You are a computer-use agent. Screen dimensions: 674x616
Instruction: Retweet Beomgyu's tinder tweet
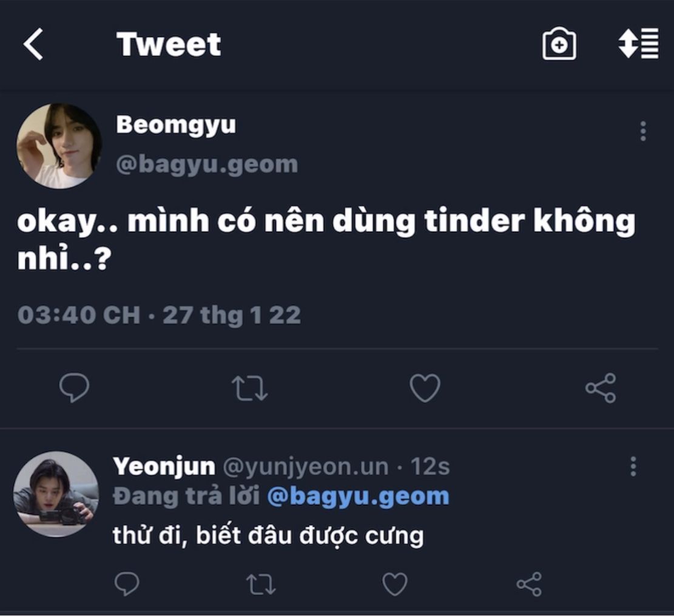(x=250, y=388)
